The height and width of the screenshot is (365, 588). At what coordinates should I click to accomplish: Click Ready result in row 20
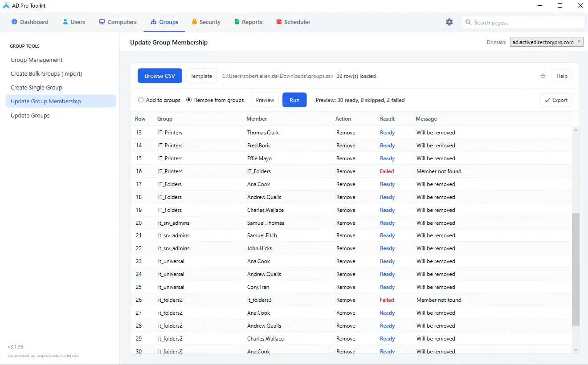[x=388, y=223]
